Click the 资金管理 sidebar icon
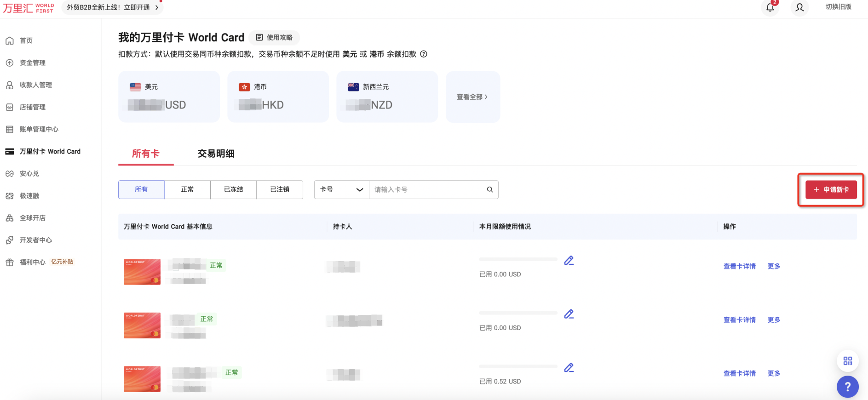The height and width of the screenshot is (400, 868). pos(10,63)
